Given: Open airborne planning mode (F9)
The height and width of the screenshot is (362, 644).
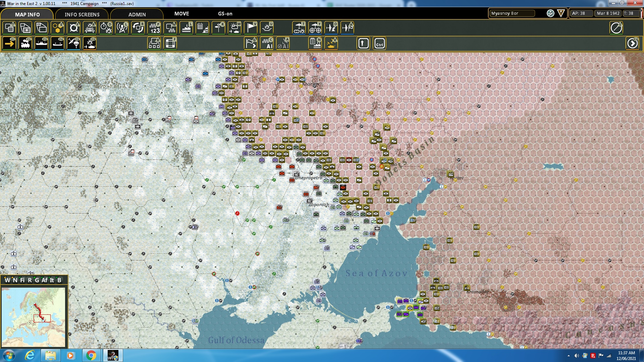Looking at the screenshot, I should click(73, 43).
